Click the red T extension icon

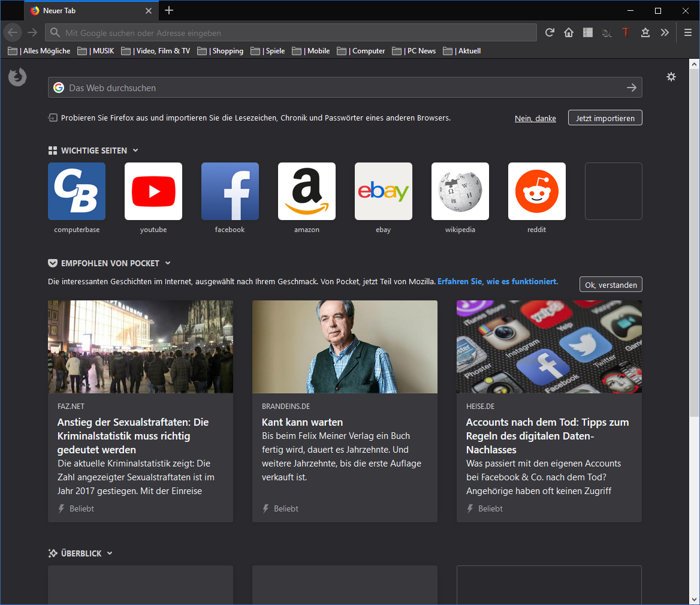tap(626, 32)
